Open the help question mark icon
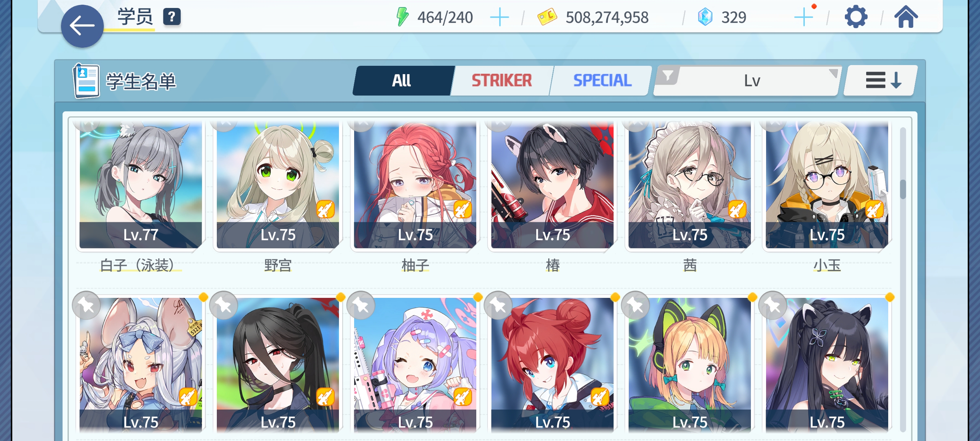 click(x=172, y=17)
